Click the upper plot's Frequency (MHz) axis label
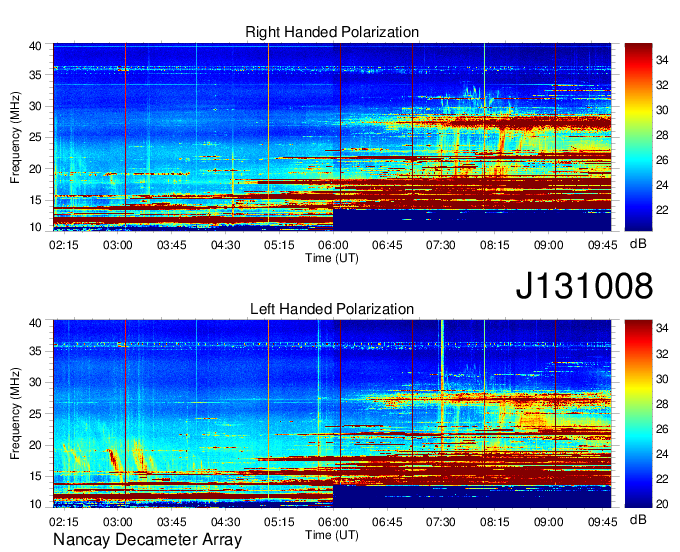Viewport: 680px width, 552px height. [x=16, y=137]
